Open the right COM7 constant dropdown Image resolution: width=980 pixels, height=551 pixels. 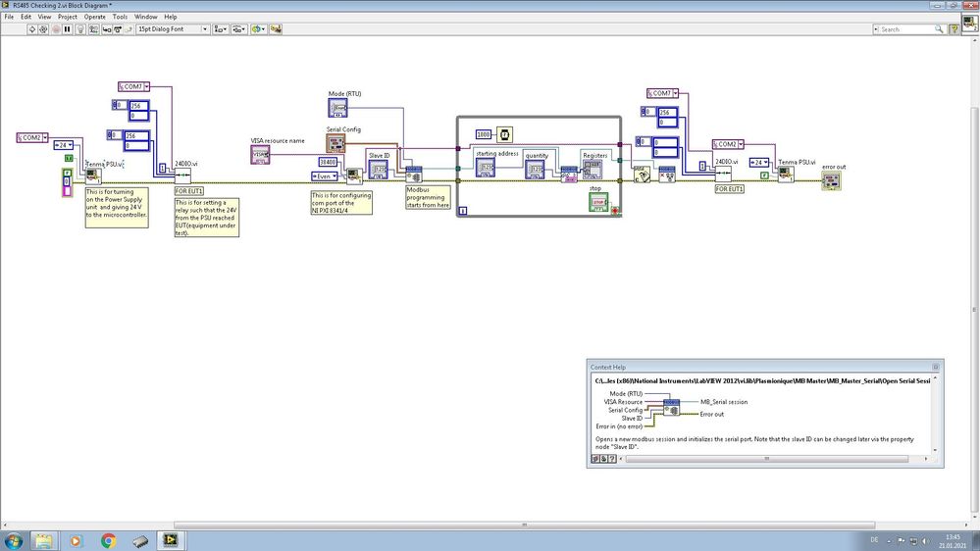point(675,93)
